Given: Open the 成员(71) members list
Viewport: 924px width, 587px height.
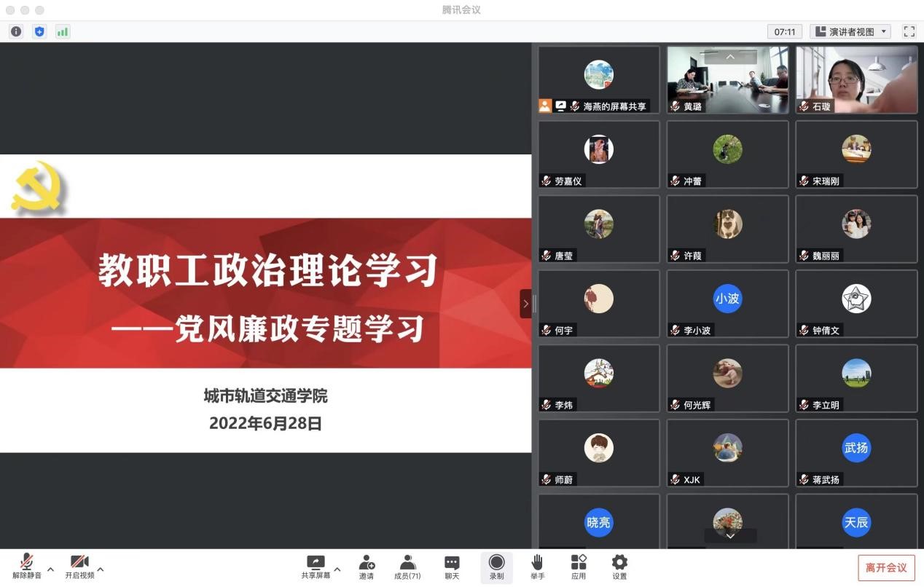Looking at the screenshot, I should tap(407, 567).
